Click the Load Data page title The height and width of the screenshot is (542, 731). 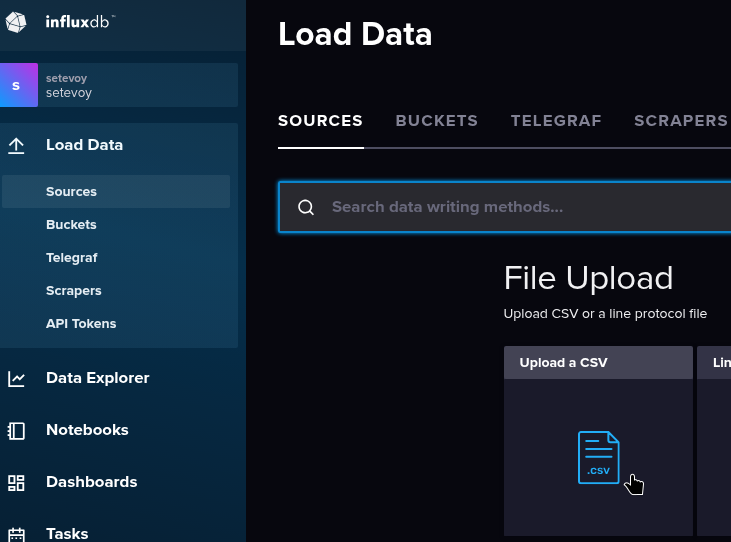pos(355,34)
